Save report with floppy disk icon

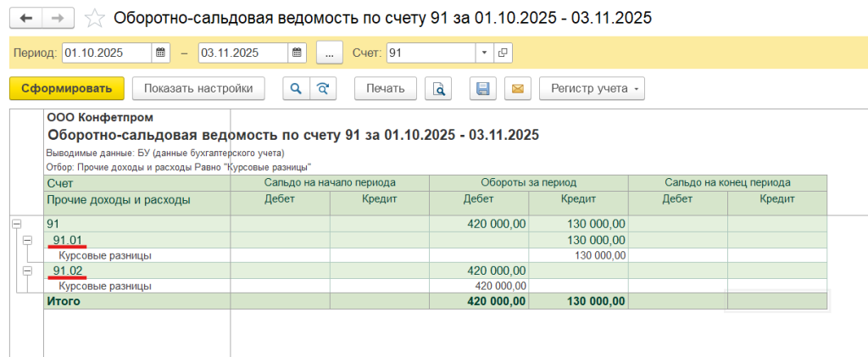(x=482, y=88)
